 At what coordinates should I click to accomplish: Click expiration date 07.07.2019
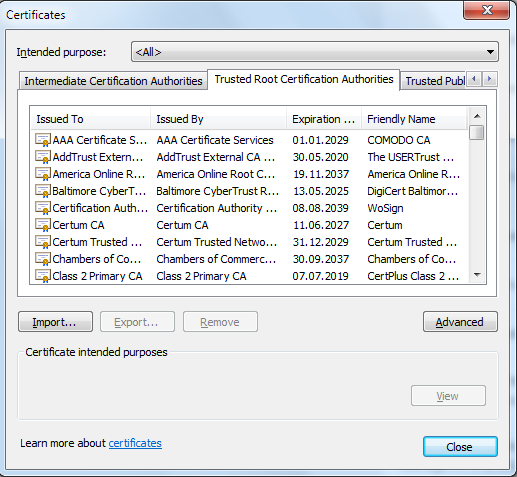click(x=320, y=276)
